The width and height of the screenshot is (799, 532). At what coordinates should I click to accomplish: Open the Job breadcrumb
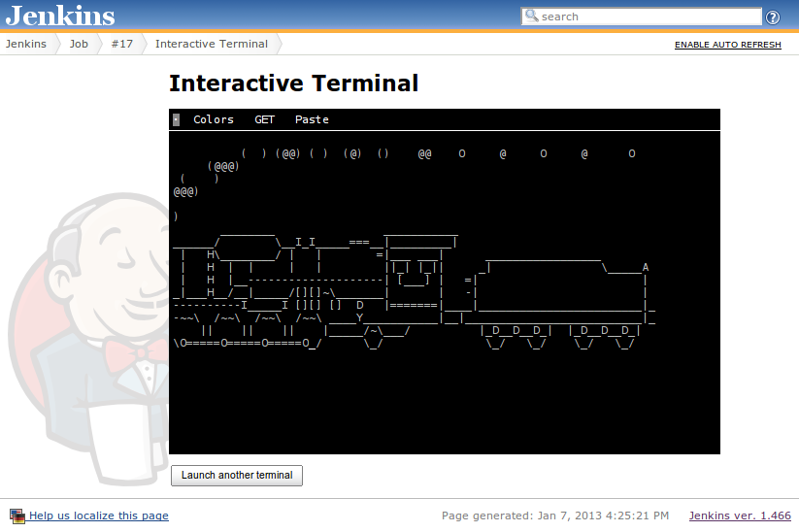(x=79, y=44)
